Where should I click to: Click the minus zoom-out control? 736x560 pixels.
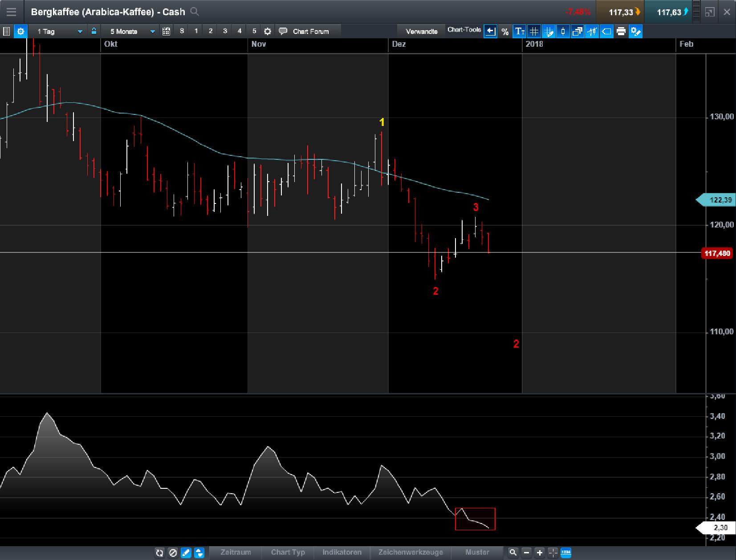pyautogui.click(x=526, y=552)
